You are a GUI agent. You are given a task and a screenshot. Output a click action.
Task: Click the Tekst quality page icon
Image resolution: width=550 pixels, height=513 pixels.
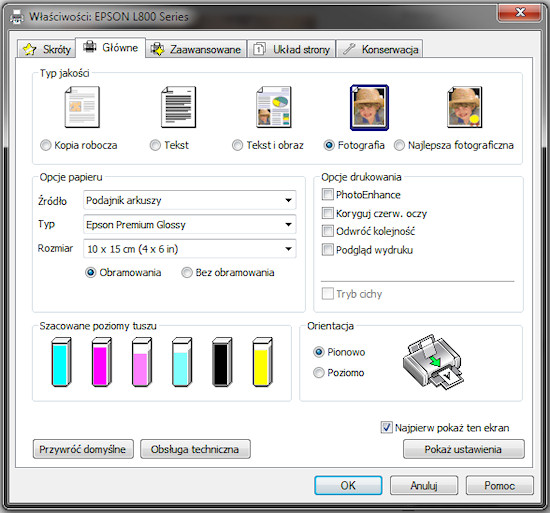point(178,107)
